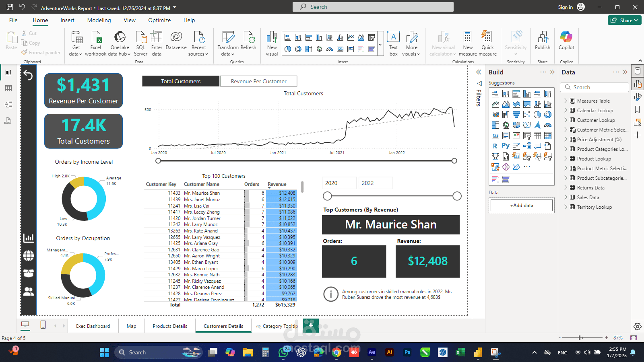
Task: Expand Calendar Lookup table
Action: click(x=566, y=111)
